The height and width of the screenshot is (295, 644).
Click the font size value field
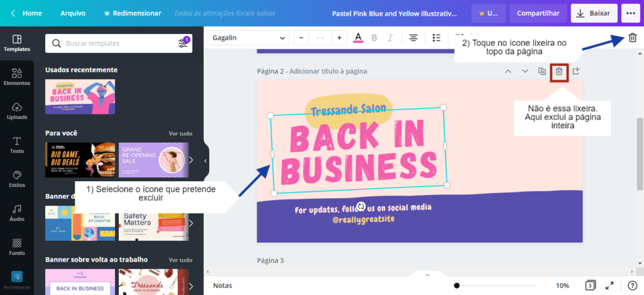320,38
